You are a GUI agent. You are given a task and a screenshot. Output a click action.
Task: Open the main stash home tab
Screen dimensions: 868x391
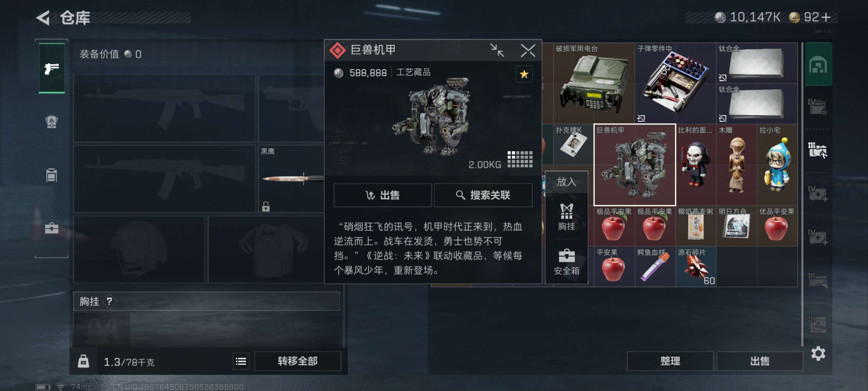[x=818, y=64]
